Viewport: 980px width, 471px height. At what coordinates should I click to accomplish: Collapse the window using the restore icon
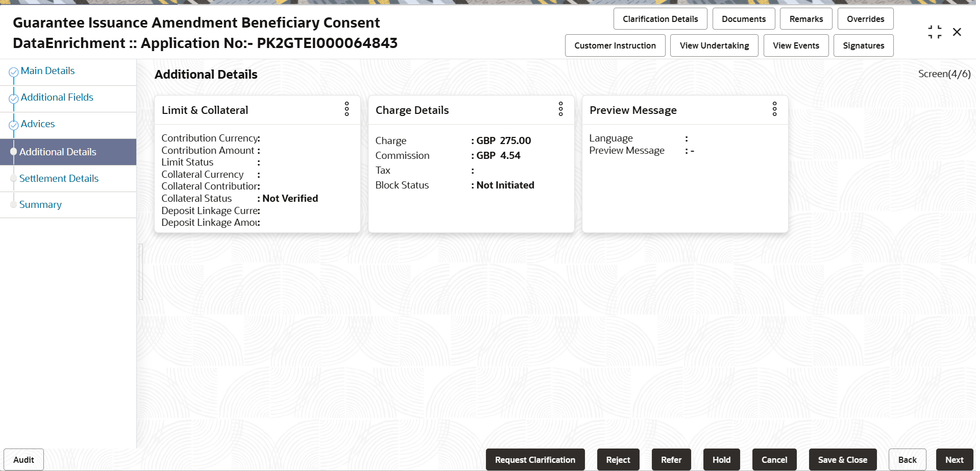tap(935, 32)
